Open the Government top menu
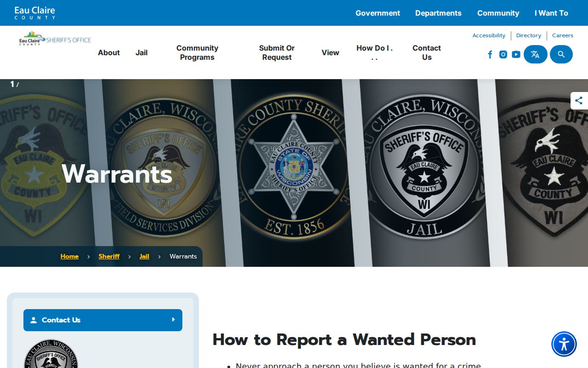 (378, 13)
